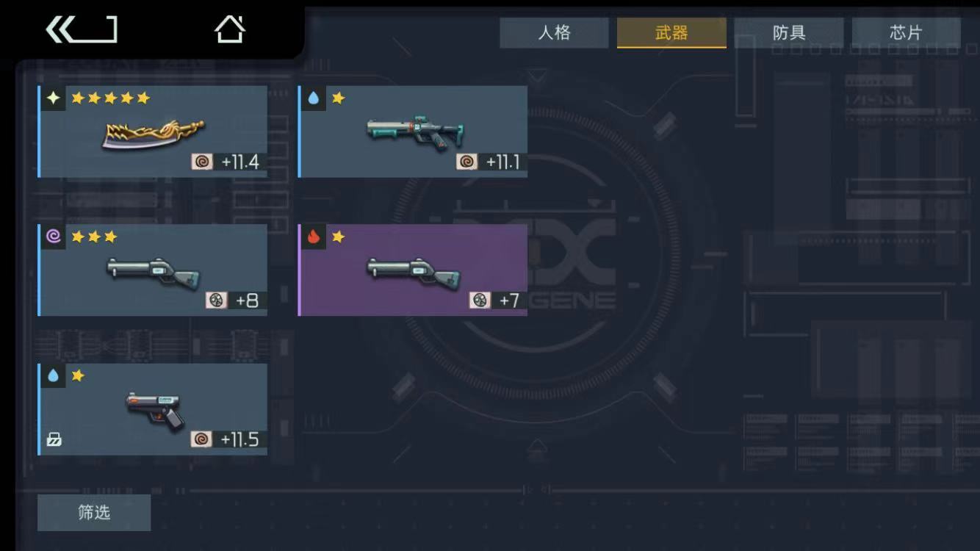Select the pistol weapon with +11.5
The width and height of the screenshot is (980, 551).
(x=153, y=409)
